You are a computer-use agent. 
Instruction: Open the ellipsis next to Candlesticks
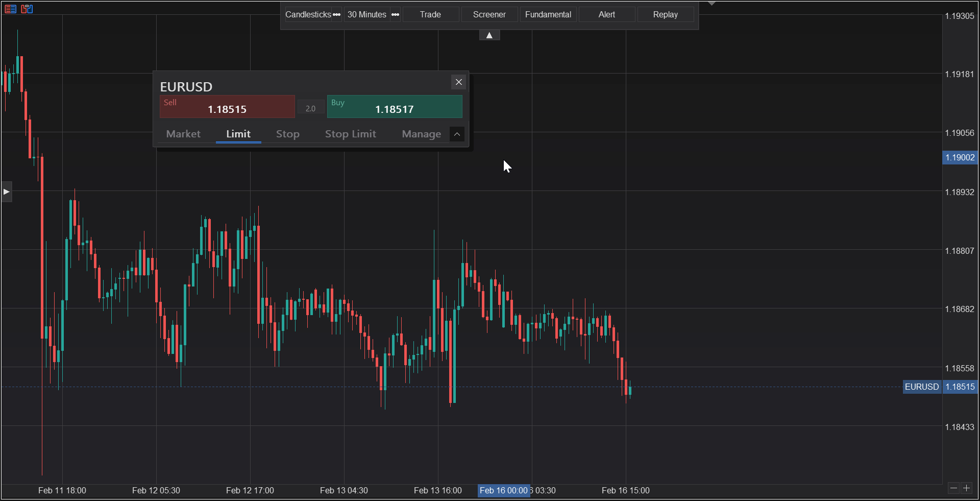[336, 15]
